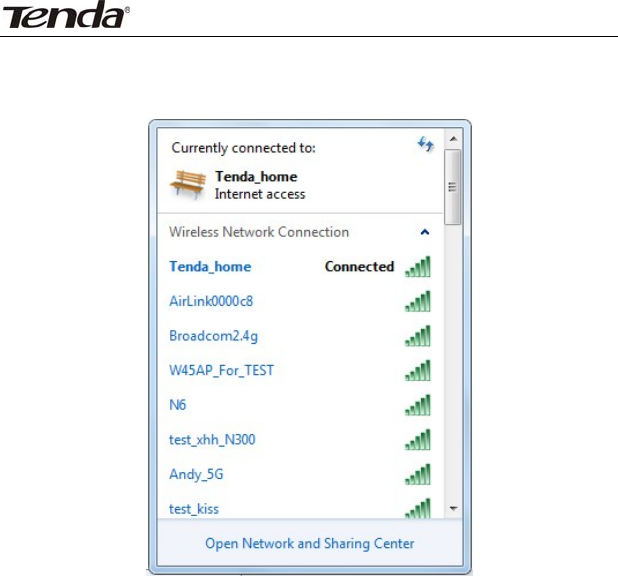
Task: Click the network list scrollbar thumb
Action: pos(452,187)
